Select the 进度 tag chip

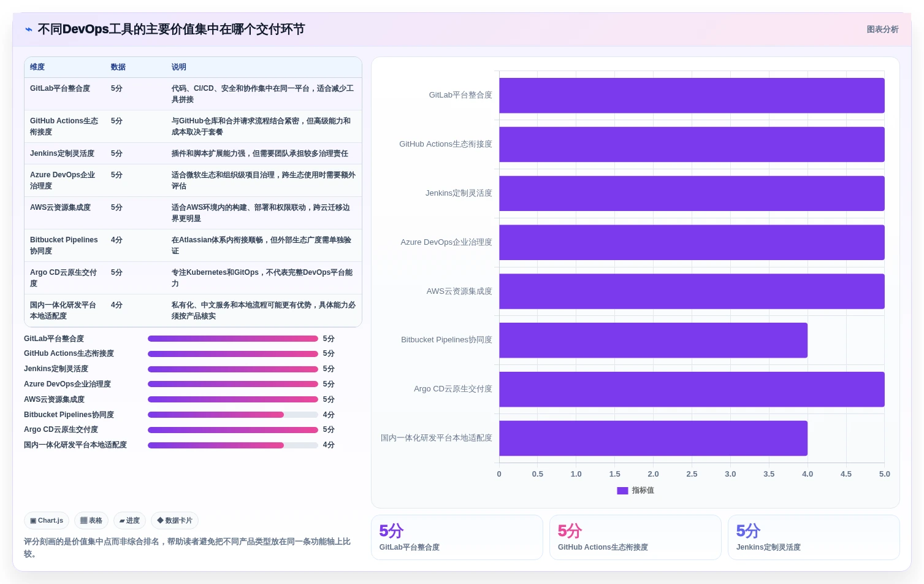pos(129,521)
